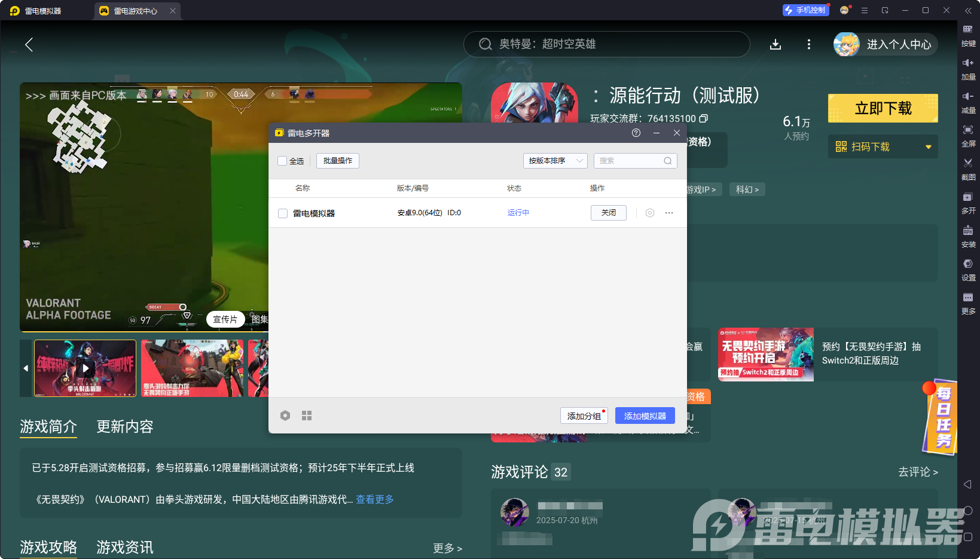This screenshot has height=559, width=980.
Task: Click the 去评论 > link
Action: click(x=918, y=472)
